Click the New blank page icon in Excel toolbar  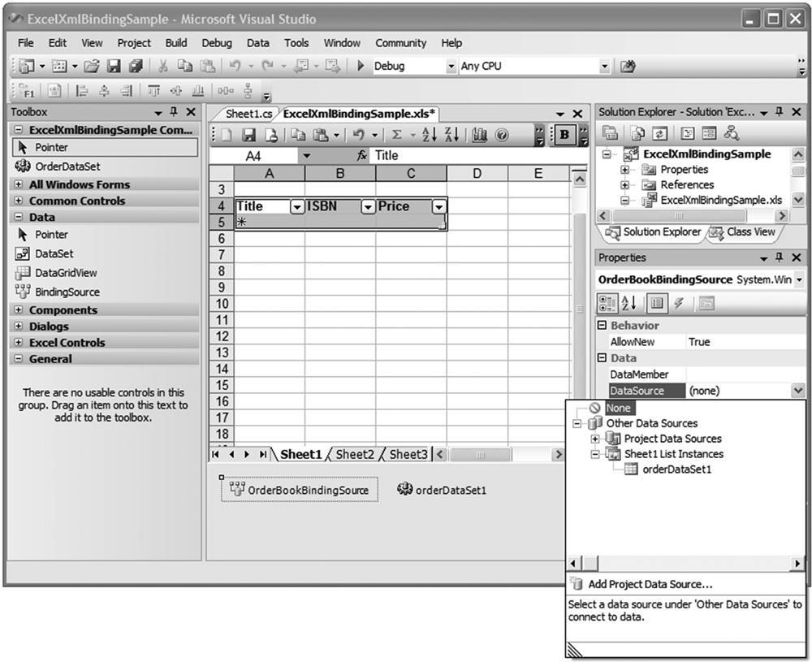[x=227, y=135]
